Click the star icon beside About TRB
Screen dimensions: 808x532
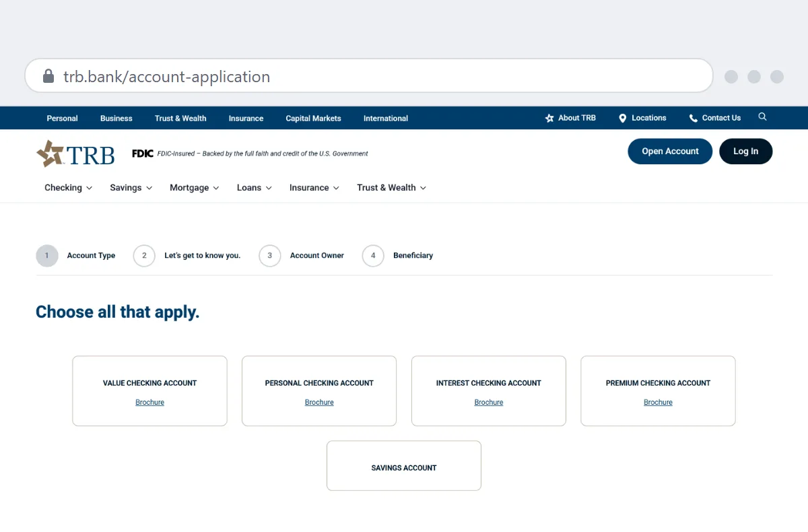[x=549, y=118]
